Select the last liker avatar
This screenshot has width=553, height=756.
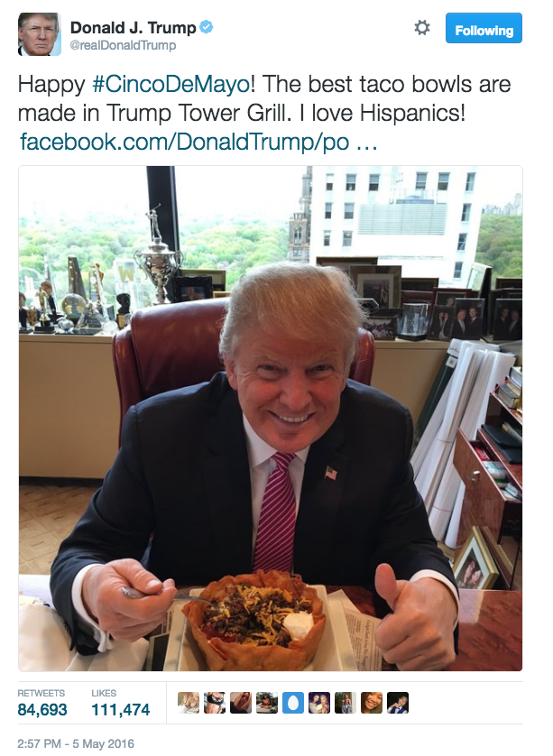(x=398, y=703)
